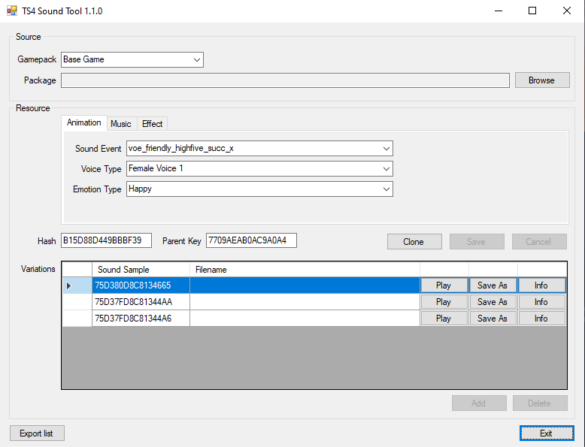Maximize the TS4 Sound Tool window

532,11
